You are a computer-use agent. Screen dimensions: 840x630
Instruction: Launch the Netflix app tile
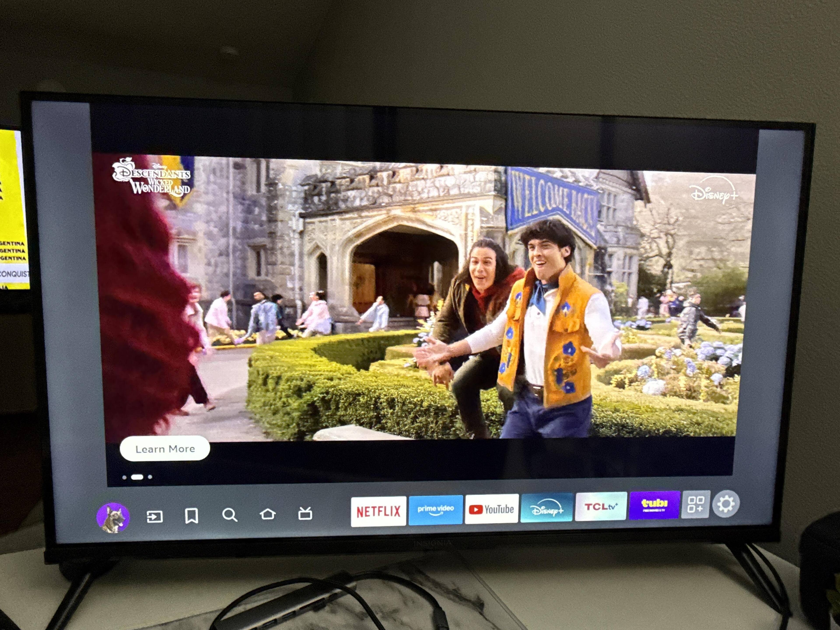coord(378,511)
